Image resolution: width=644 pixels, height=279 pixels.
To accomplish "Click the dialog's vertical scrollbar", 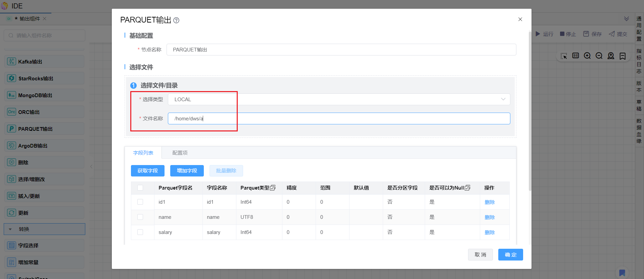I will [530, 111].
